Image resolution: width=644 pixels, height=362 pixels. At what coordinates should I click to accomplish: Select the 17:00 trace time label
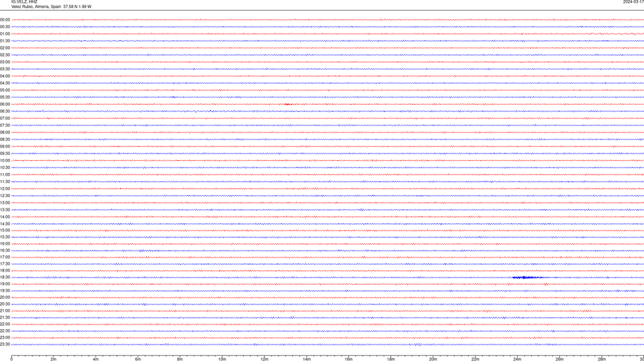(5, 257)
